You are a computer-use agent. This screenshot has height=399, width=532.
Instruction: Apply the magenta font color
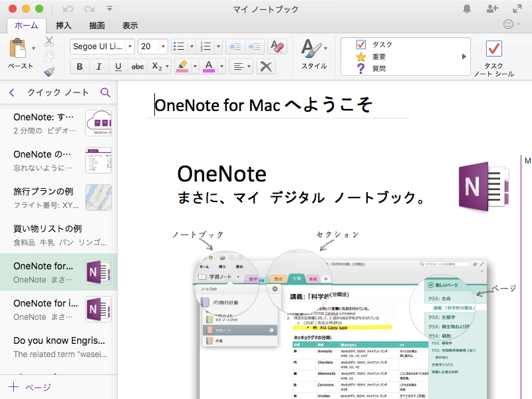[209, 66]
